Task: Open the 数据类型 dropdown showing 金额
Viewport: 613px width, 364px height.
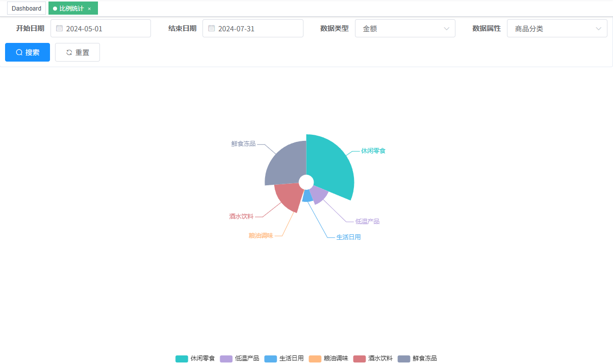Action: tap(405, 29)
